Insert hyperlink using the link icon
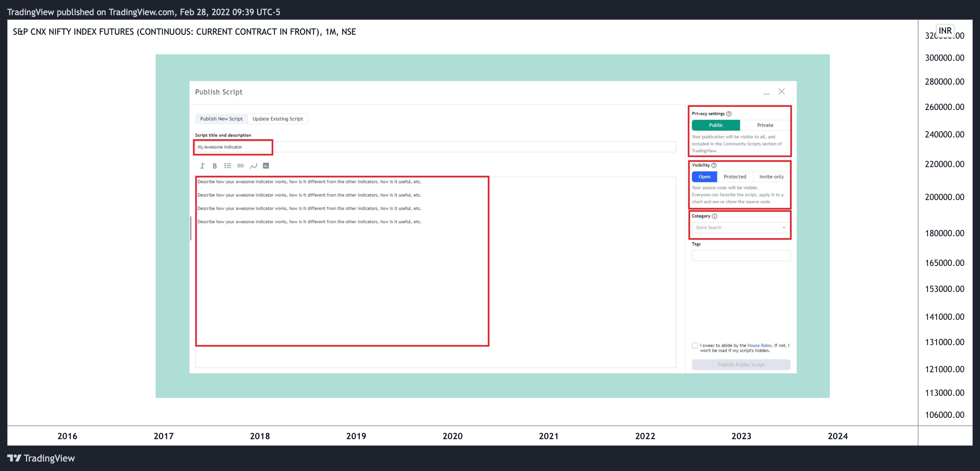This screenshot has height=471, width=980. (240, 166)
